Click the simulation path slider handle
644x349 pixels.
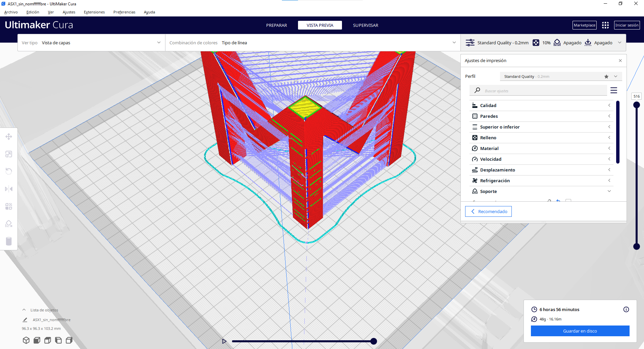click(374, 341)
